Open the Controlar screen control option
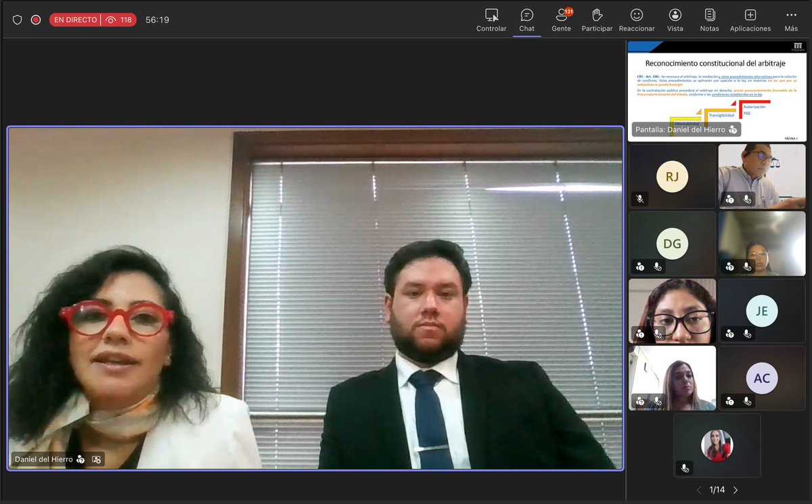Screen dimensions: 812x504 (491, 20)
